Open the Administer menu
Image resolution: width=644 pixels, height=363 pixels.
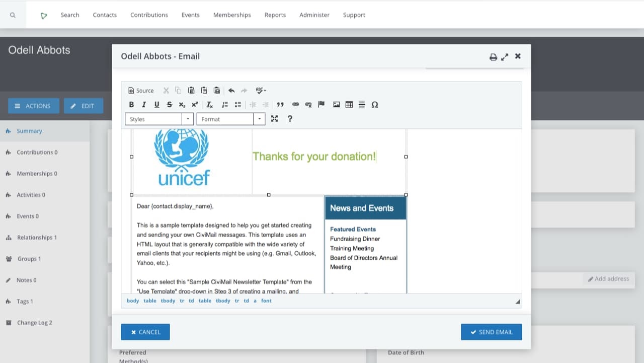314,15
